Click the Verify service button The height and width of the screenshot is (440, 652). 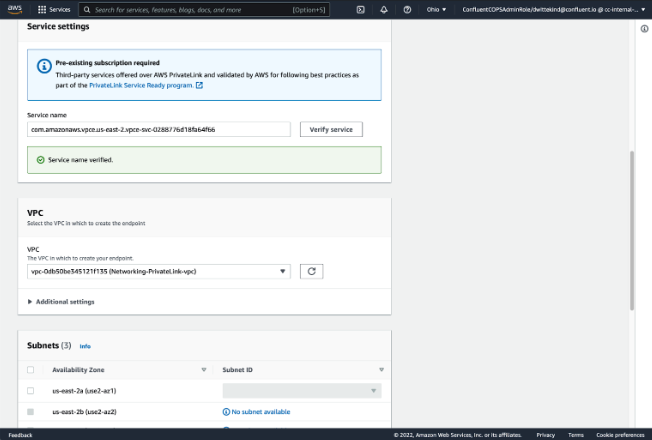(331, 129)
